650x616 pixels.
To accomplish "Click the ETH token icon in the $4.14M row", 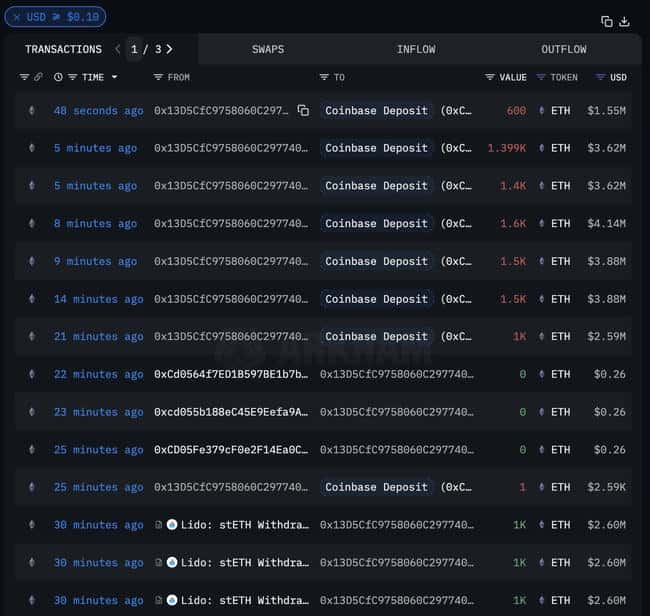I will [x=541, y=223].
